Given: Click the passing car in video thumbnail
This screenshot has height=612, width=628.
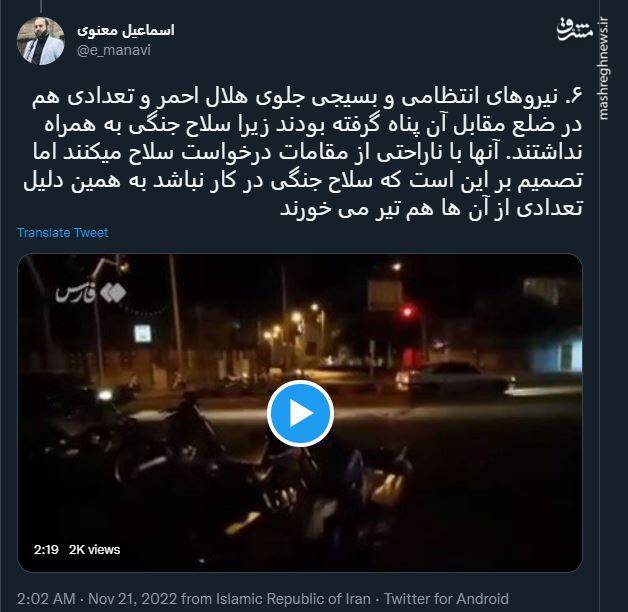Looking at the screenshot, I should (x=456, y=379).
